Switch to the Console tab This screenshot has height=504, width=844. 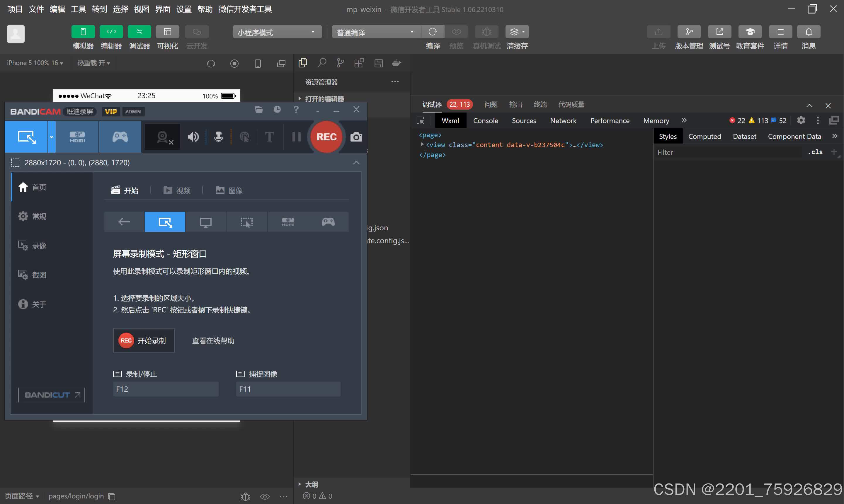click(485, 120)
